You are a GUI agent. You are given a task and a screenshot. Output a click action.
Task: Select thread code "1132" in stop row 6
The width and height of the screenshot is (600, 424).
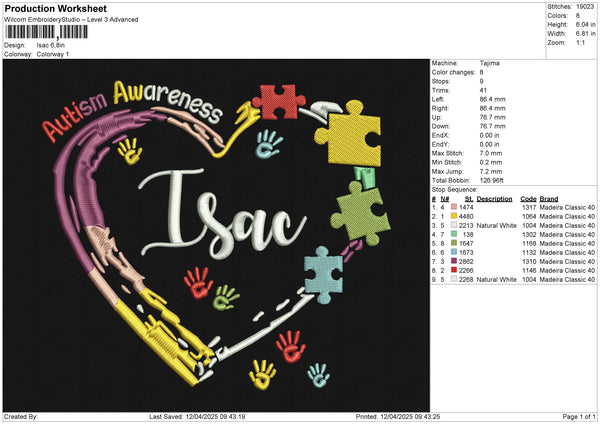529,252
